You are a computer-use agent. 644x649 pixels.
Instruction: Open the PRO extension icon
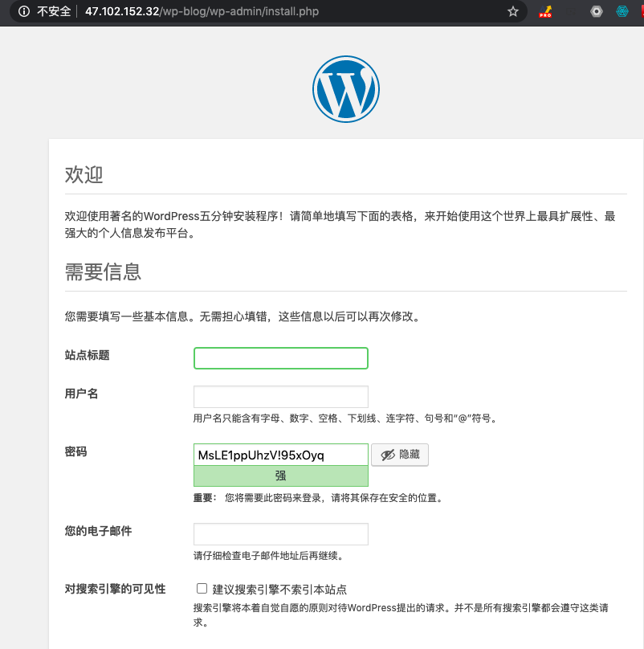545,11
